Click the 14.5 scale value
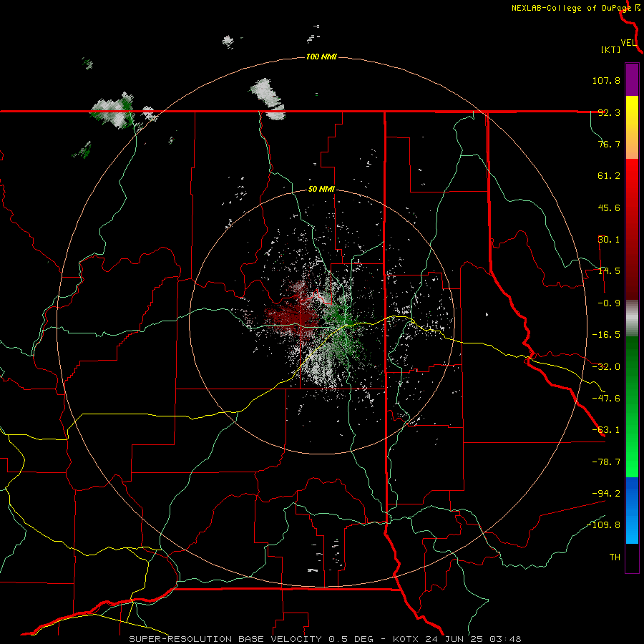Viewport: 644px width, 644px height. (x=609, y=271)
